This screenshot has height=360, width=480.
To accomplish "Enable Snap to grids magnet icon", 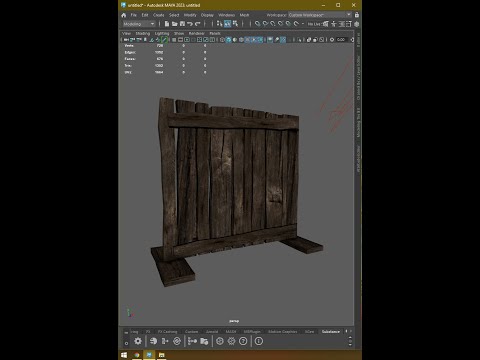I will pos(257,24).
